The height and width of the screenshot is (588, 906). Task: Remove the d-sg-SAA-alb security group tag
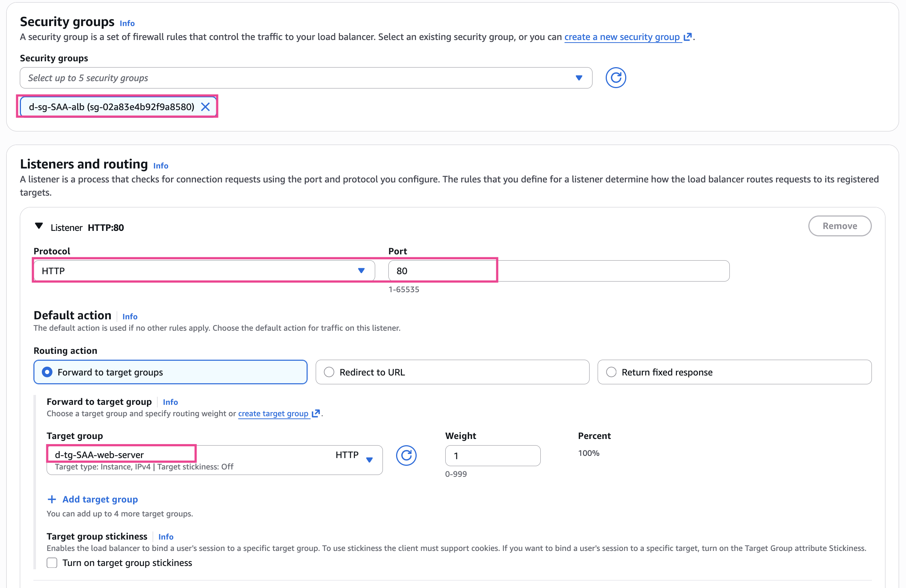pos(205,107)
